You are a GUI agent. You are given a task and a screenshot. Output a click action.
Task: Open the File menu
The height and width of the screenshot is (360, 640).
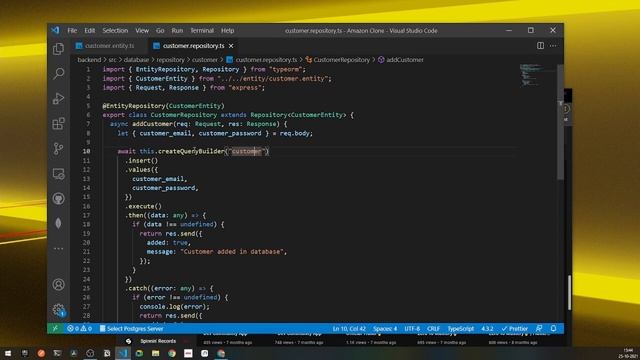pos(72,31)
